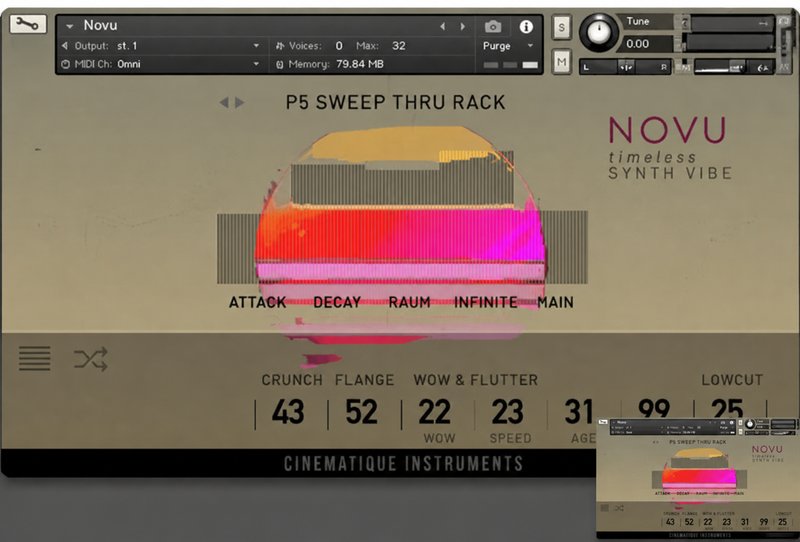Select the RAUM control label
Viewport: 800px width, 542px height.
click(x=409, y=302)
